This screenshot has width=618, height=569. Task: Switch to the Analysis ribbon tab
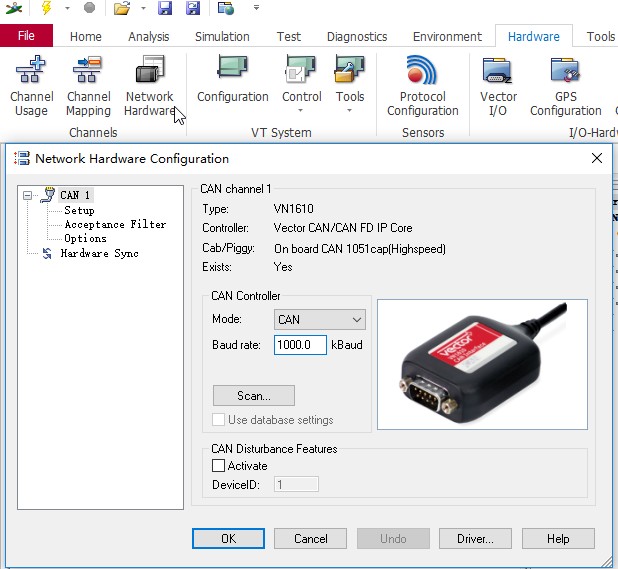pos(149,37)
